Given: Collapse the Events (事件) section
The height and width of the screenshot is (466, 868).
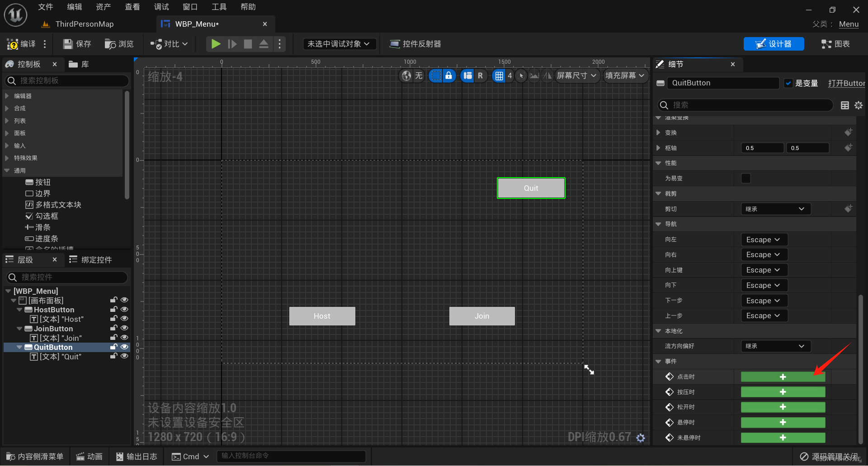Looking at the screenshot, I should [x=658, y=361].
